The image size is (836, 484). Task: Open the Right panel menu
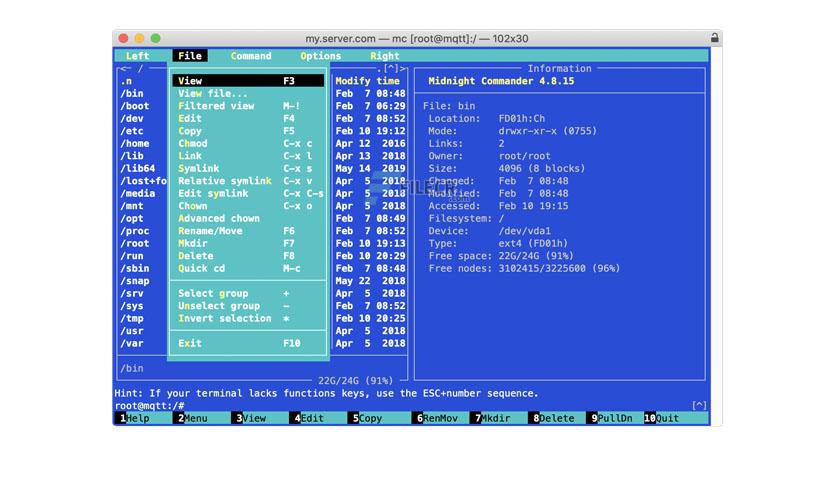pos(384,56)
